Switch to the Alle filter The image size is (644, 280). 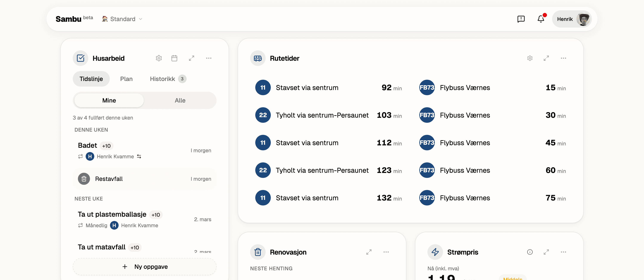(x=180, y=100)
